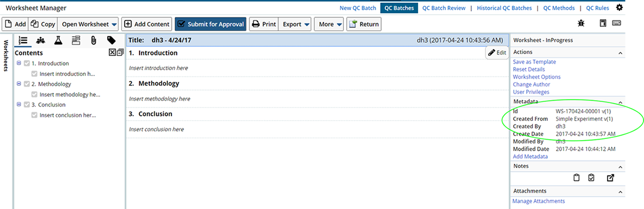Toggle the 1. Introduction checkbox
The image size is (644, 209).
pos(27,63)
